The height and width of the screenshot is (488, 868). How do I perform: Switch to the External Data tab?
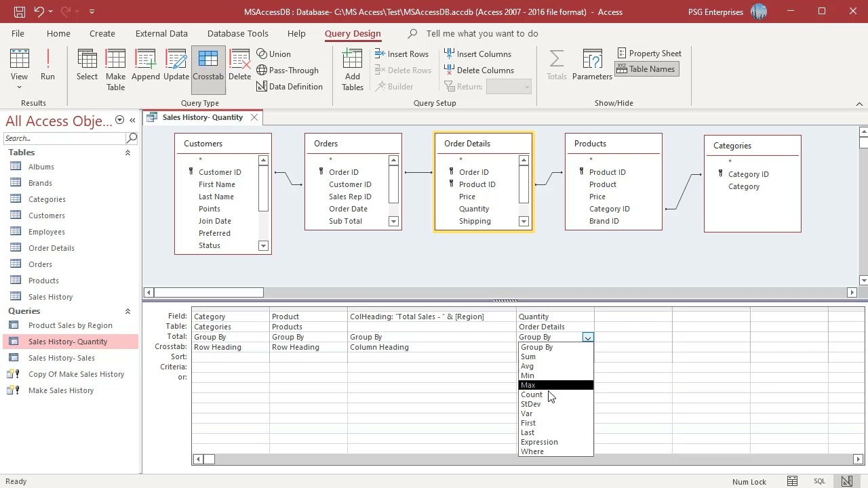(161, 33)
